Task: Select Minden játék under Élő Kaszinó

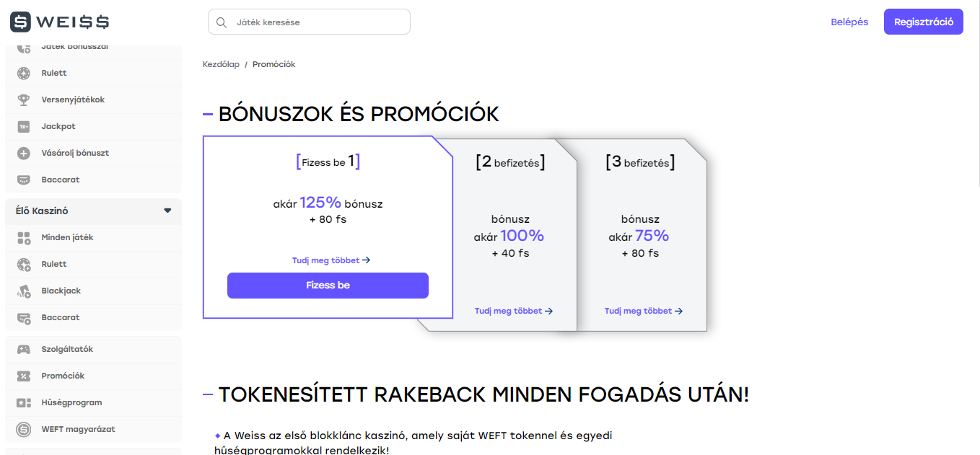Action: 93,237
